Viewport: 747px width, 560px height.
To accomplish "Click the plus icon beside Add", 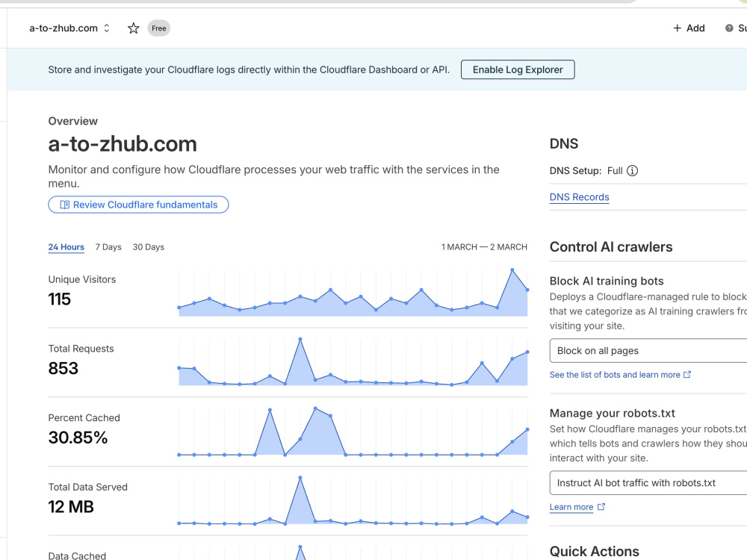I will pyautogui.click(x=677, y=28).
